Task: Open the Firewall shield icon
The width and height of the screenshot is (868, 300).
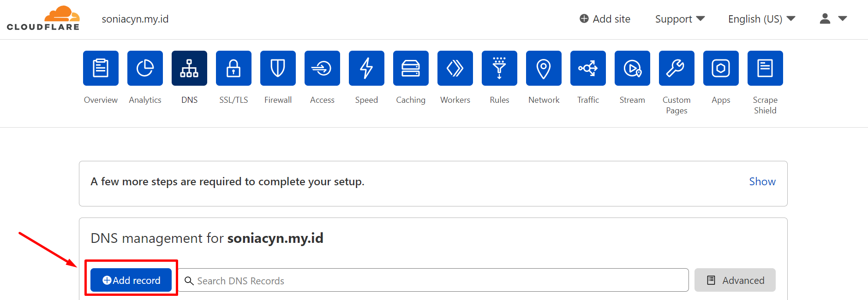Action: point(278,68)
